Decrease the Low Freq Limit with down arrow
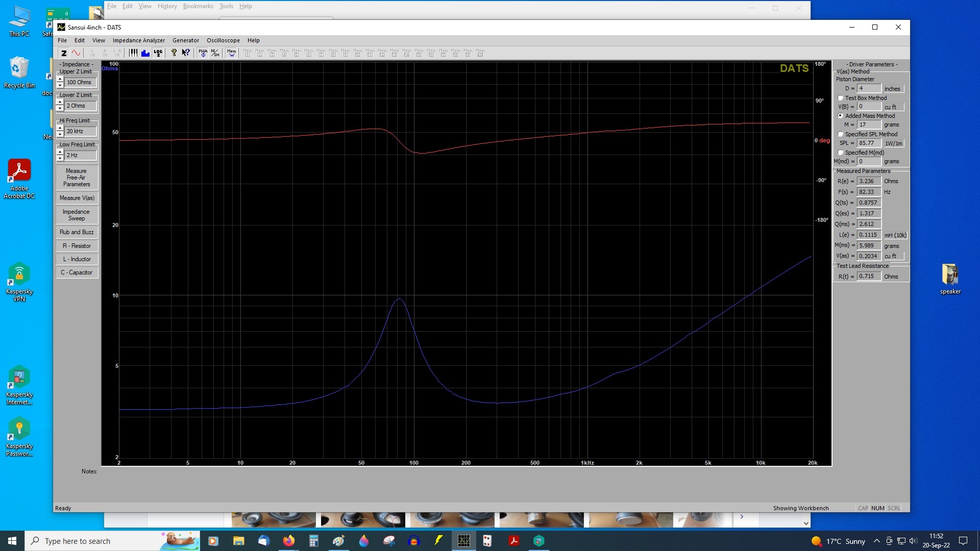Screen dimensions: 980x551 click(60, 158)
